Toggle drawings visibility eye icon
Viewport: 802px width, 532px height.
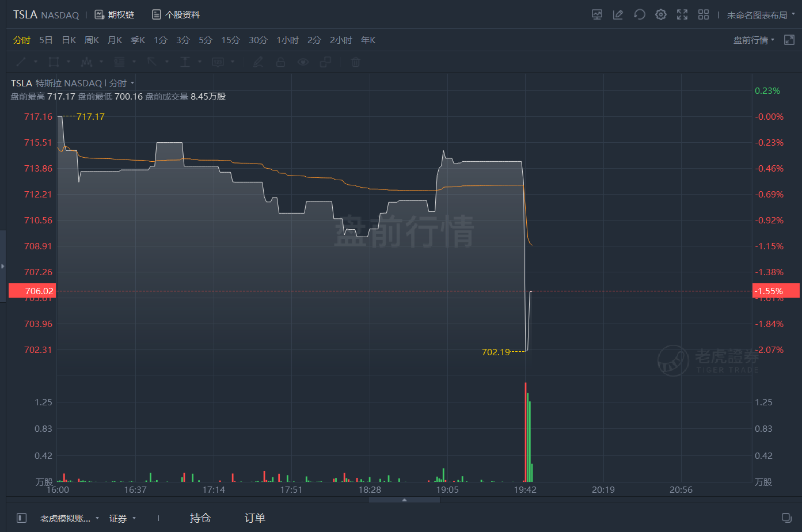303,62
